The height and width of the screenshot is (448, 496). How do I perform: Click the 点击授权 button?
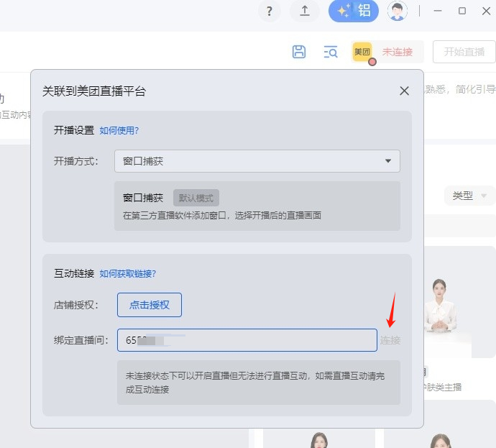point(150,305)
